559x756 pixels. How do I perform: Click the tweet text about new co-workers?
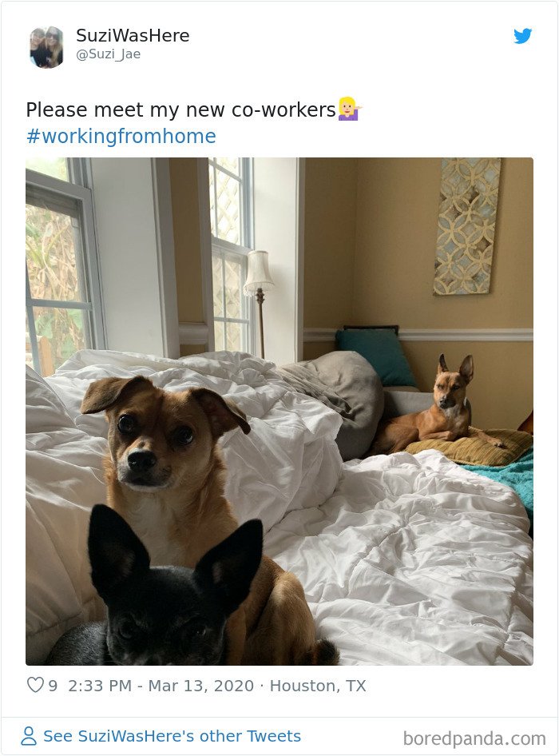pos(180,110)
